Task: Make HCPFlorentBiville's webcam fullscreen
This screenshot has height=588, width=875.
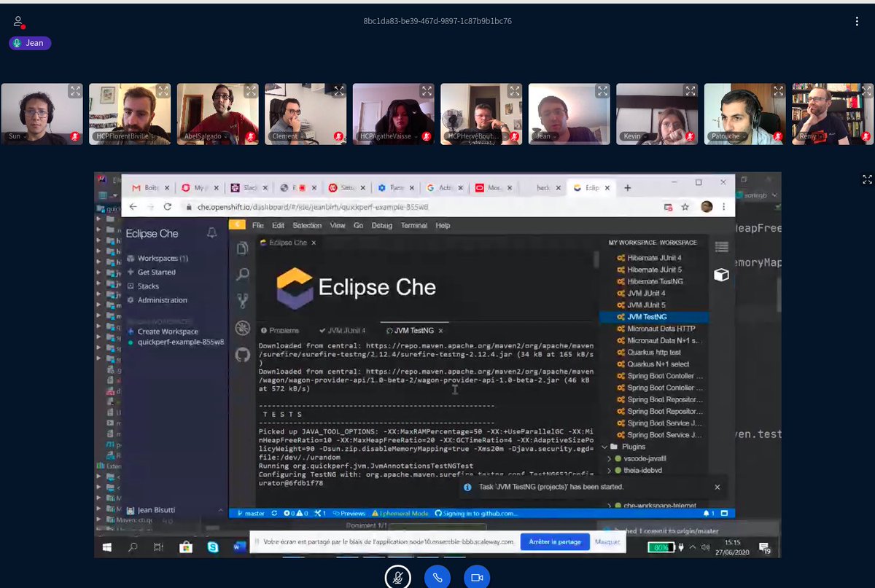Action: tap(163, 91)
